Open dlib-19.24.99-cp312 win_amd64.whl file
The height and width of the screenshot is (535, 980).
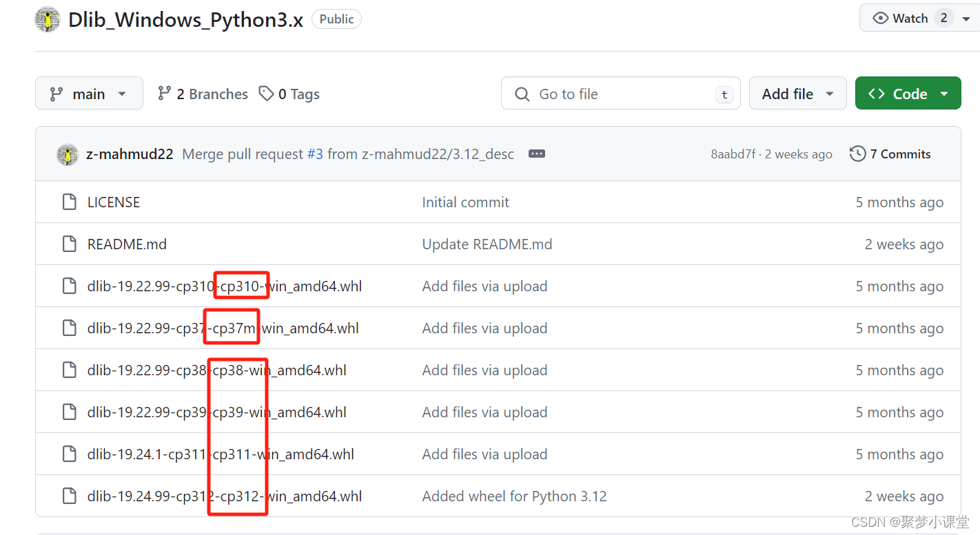pos(225,496)
